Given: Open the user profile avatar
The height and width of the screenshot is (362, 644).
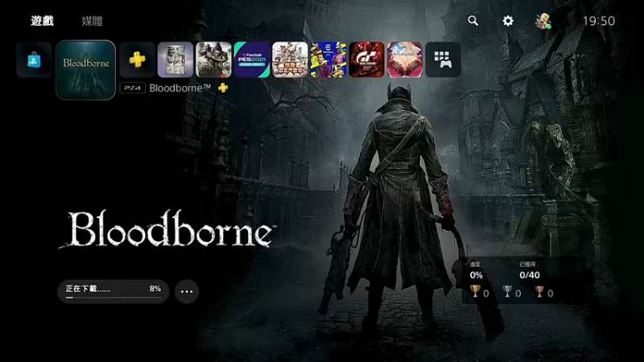Looking at the screenshot, I should click(x=543, y=21).
